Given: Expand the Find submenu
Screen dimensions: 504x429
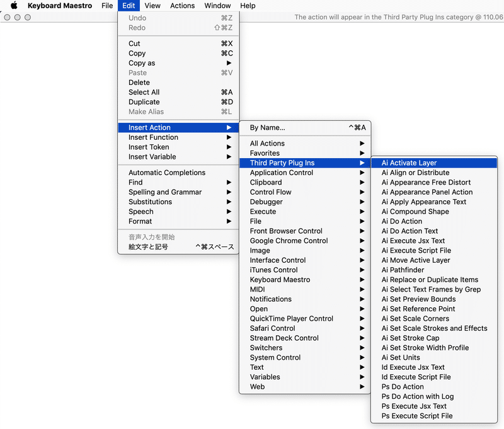Looking at the screenshot, I should click(178, 182).
